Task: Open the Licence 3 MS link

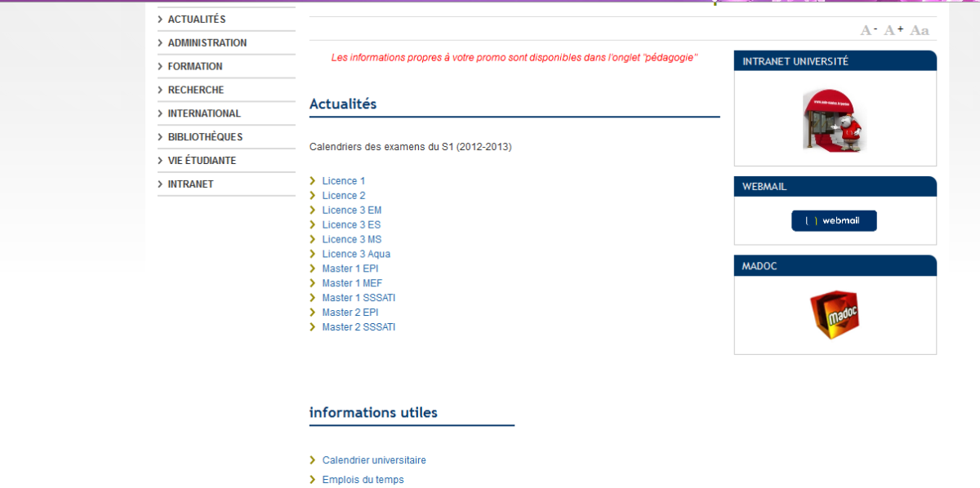Action: 352,240
